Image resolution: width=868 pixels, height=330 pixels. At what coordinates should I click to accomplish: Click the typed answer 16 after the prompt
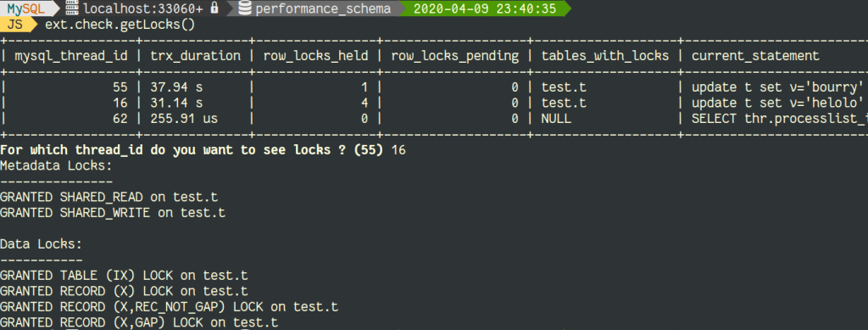[398, 150]
